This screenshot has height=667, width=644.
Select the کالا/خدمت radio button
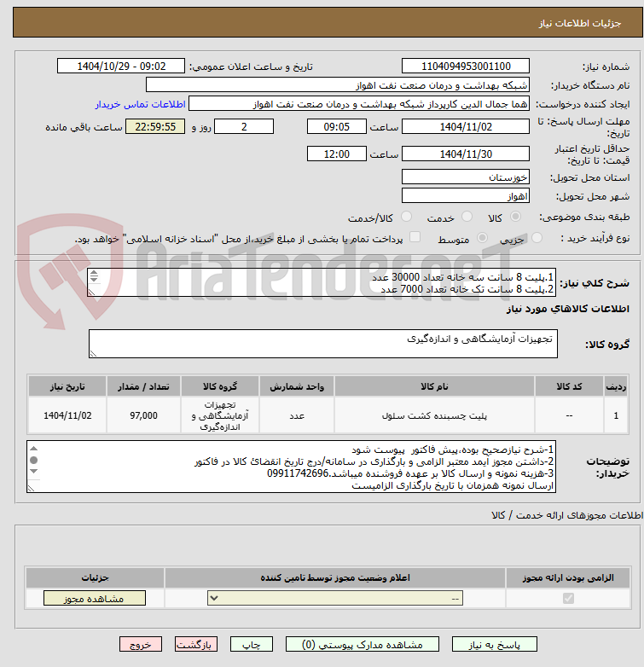(407, 217)
